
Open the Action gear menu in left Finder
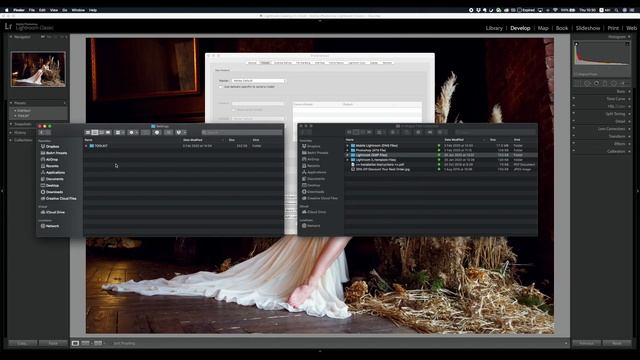133,132
